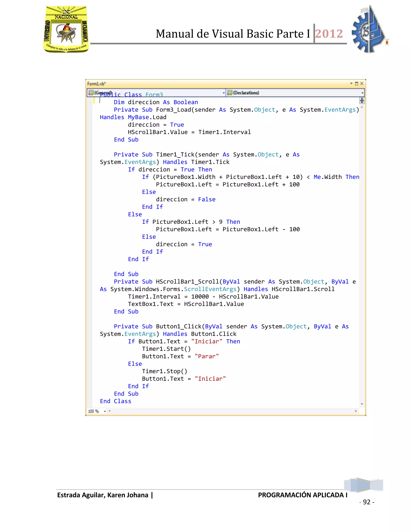Click the line 'Timer1.Interval = 10000 - HScrollBar1.Value'
Image resolution: width=411 pixels, height=532 pixels.
pos(203,297)
